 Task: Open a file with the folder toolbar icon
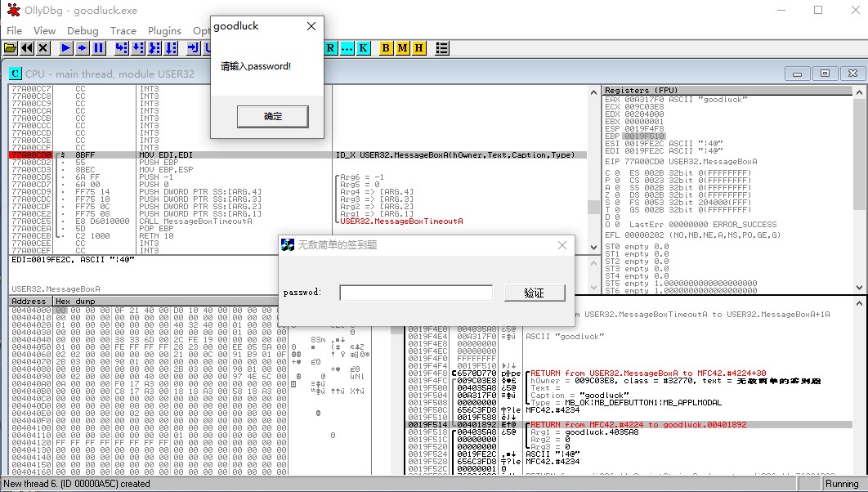(x=10, y=48)
